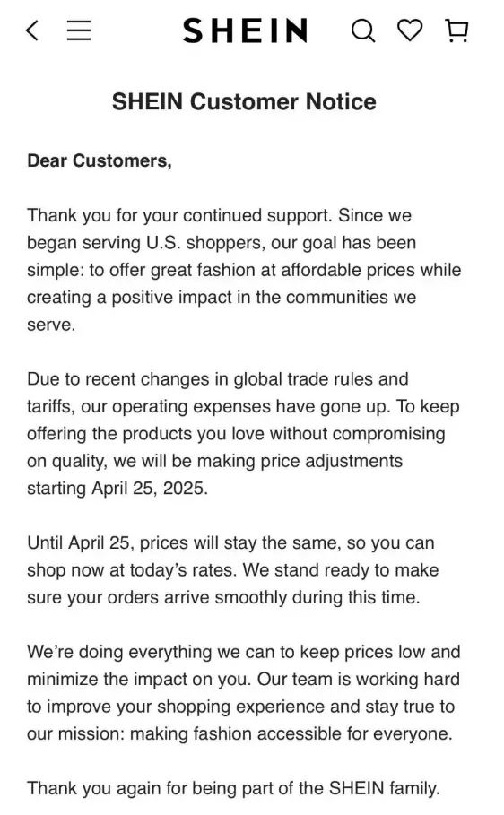Select the Until April 25 paragraph
This screenshot has height=815, width=504.
click(233, 569)
